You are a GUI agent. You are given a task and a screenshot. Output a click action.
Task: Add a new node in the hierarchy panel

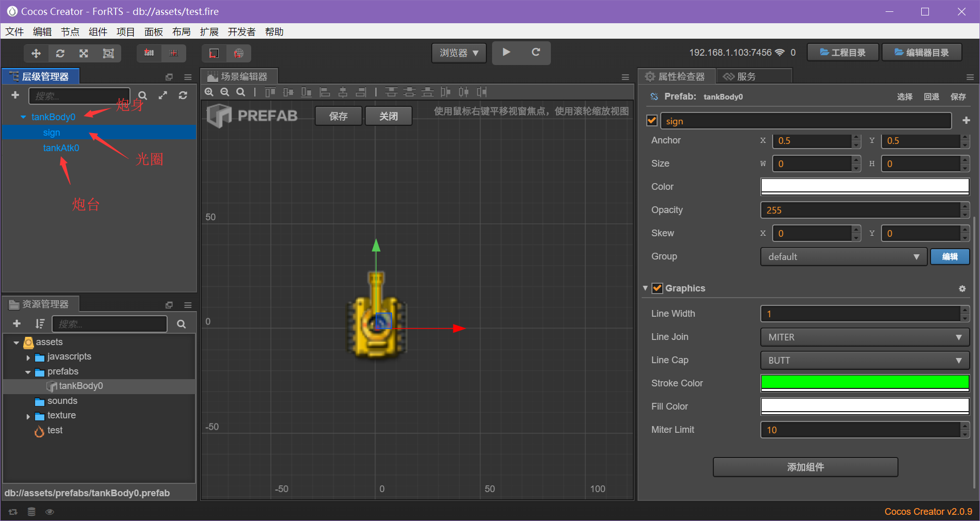[15, 95]
